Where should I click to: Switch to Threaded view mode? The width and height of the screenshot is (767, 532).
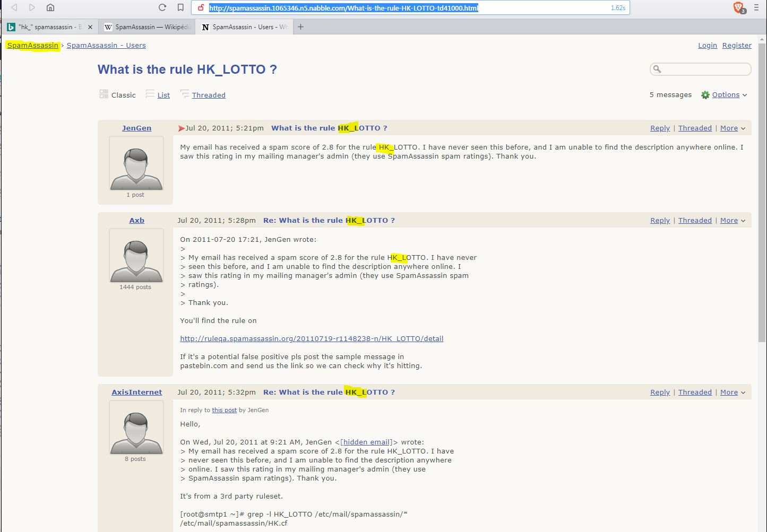(208, 95)
